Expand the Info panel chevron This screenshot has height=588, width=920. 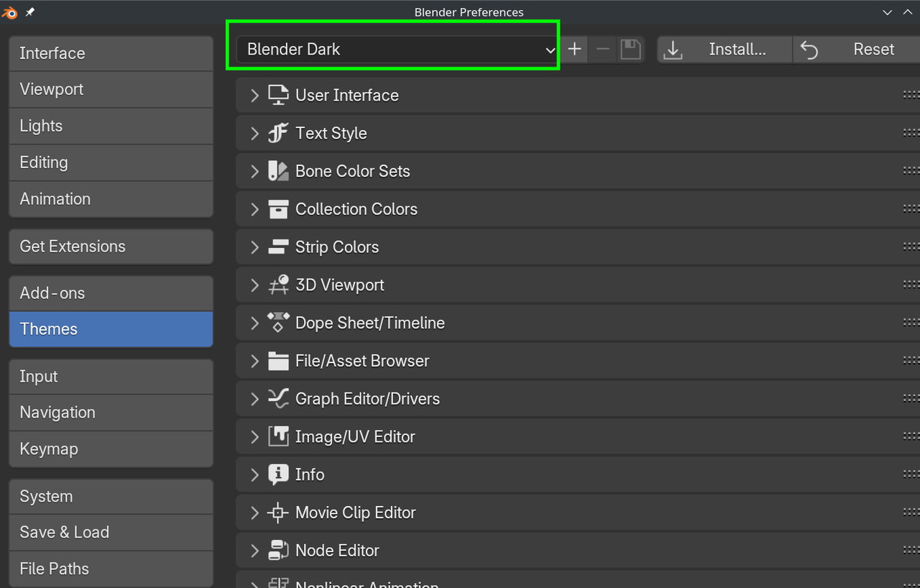tap(254, 474)
